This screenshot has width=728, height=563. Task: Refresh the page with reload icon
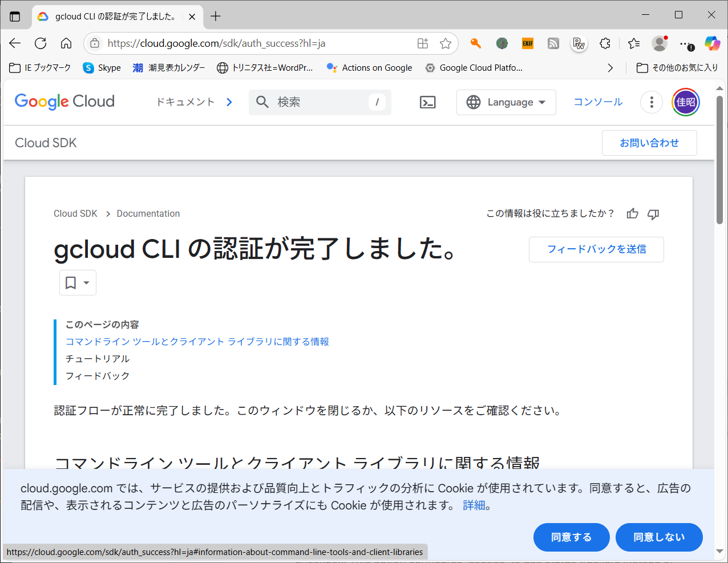41,43
